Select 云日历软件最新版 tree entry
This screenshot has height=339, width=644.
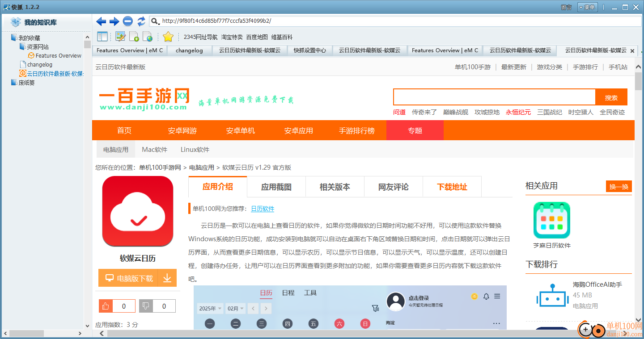[55, 74]
